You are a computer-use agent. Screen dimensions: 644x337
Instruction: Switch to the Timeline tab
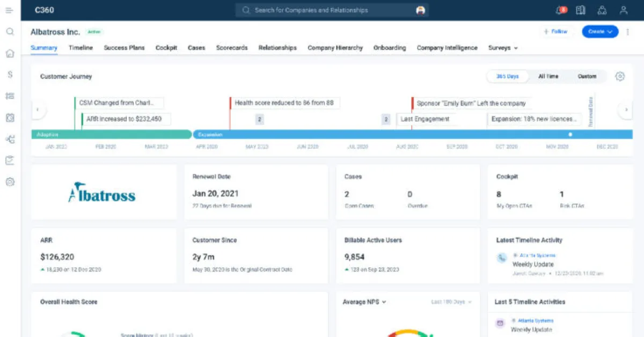coord(80,48)
